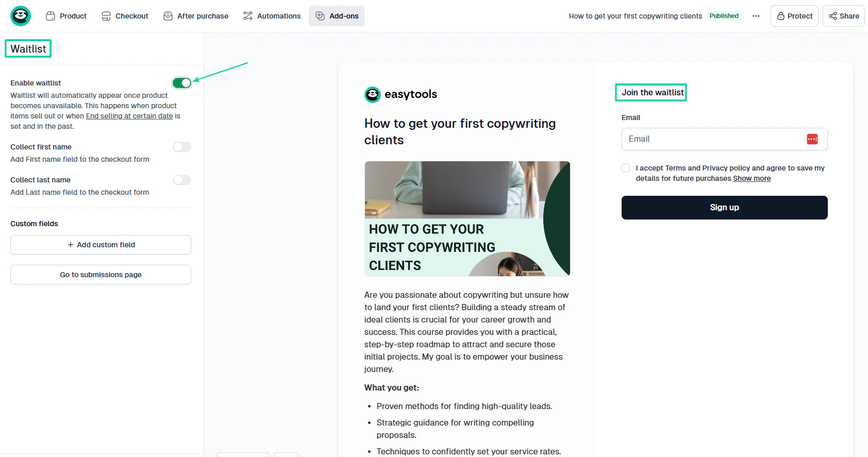Turn on Collect first name toggle

pos(182,147)
